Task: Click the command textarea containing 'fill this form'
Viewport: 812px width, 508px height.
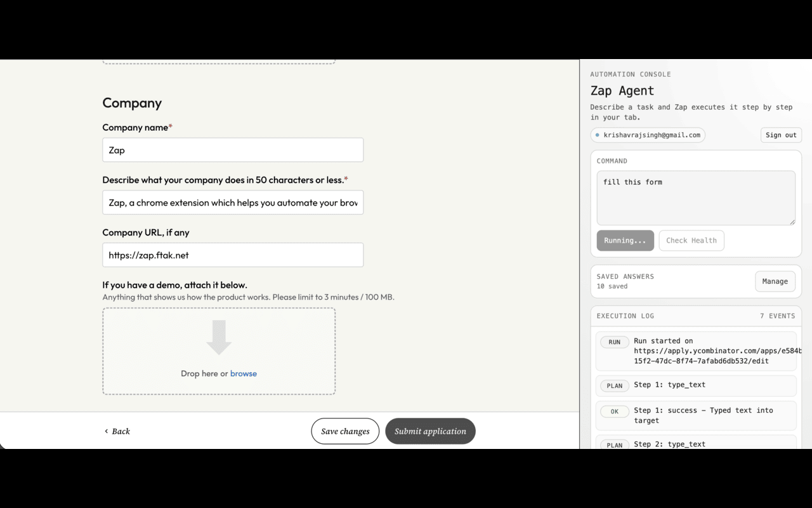Action: (696, 198)
